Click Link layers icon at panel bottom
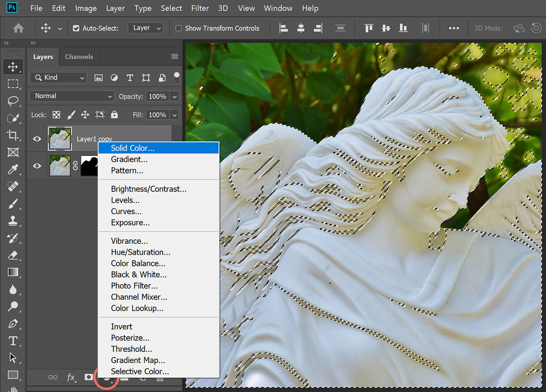Screen dimensions: 546x392 52,377
